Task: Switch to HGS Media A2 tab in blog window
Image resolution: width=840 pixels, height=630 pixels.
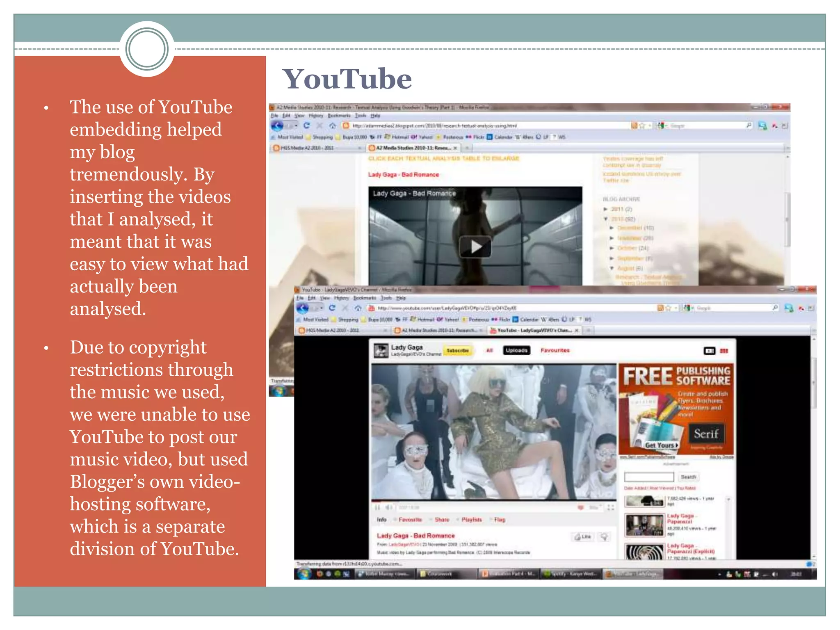Action: [x=317, y=148]
